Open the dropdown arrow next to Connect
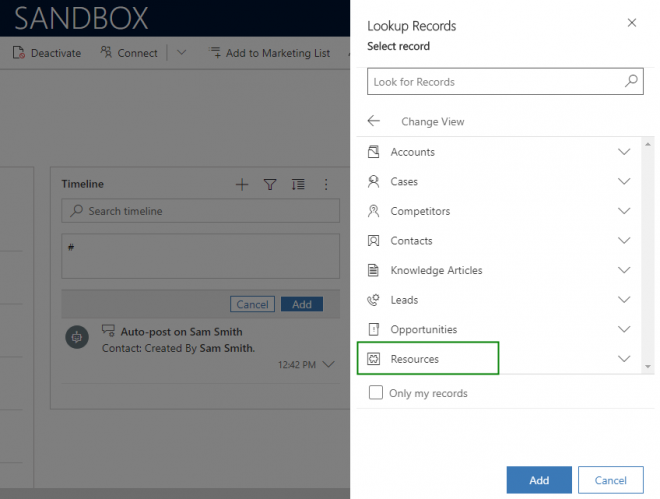 coord(180,53)
